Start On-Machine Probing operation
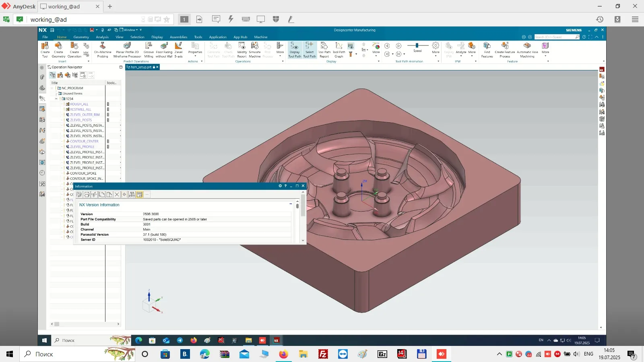Viewport: 644px width, 362px height. click(x=103, y=50)
